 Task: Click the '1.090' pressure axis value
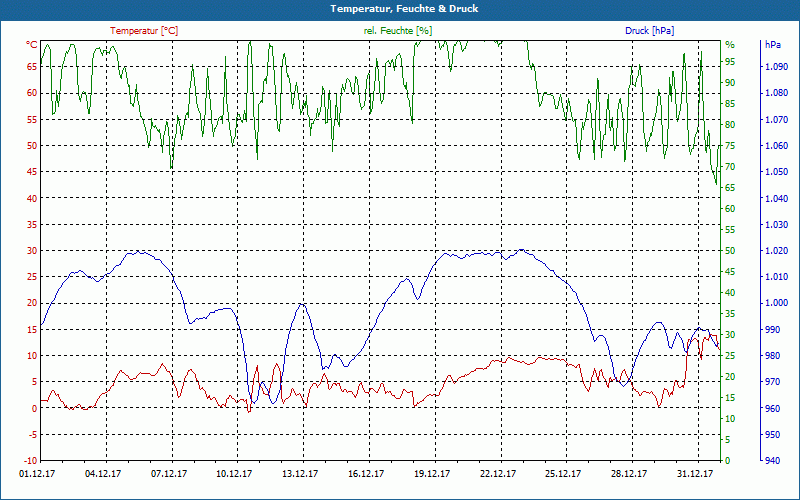pyautogui.click(x=777, y=67)
